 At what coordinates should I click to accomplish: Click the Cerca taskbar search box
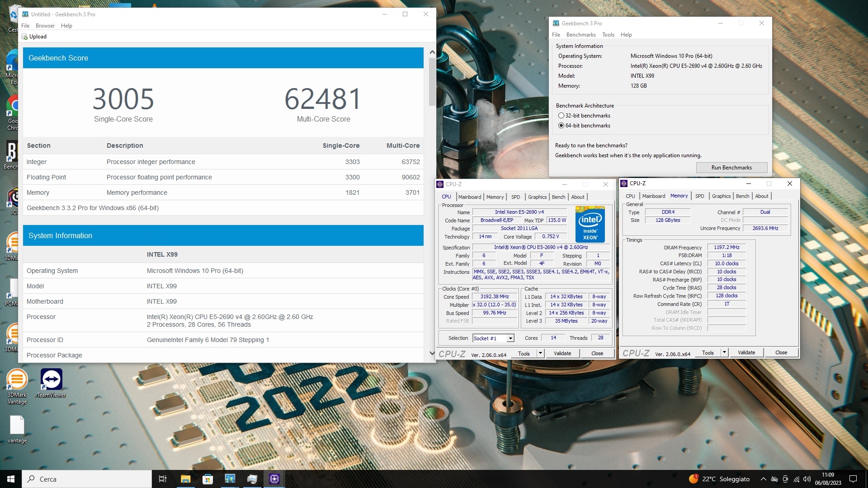click(x=86, y=479)
